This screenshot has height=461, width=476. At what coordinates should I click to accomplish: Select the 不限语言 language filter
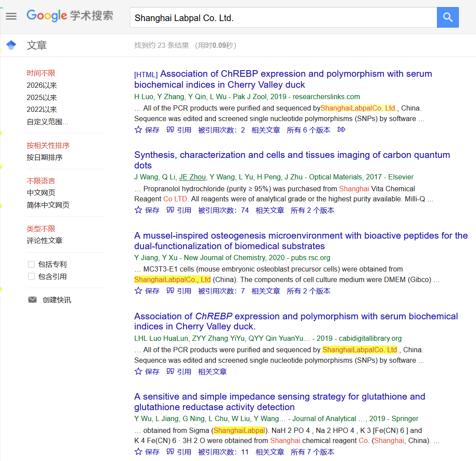tap(41, 181)
